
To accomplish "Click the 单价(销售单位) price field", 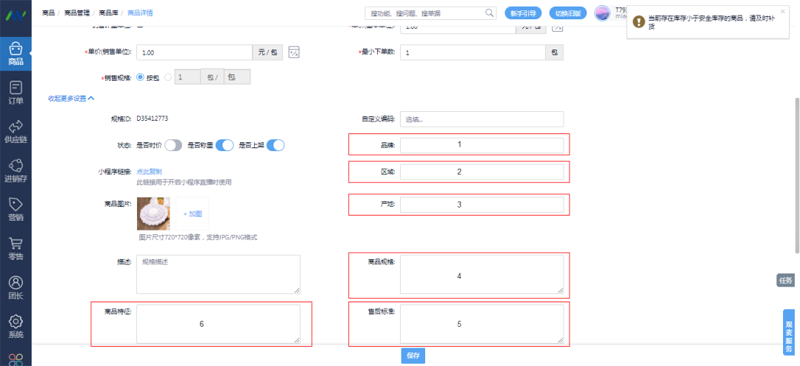I will click(x=195, y=53).
